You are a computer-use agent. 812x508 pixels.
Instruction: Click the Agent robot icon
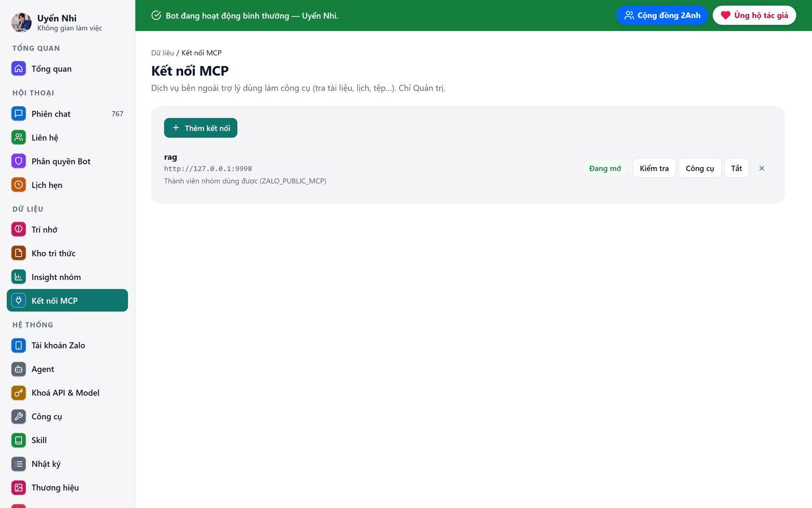point(19,369)
